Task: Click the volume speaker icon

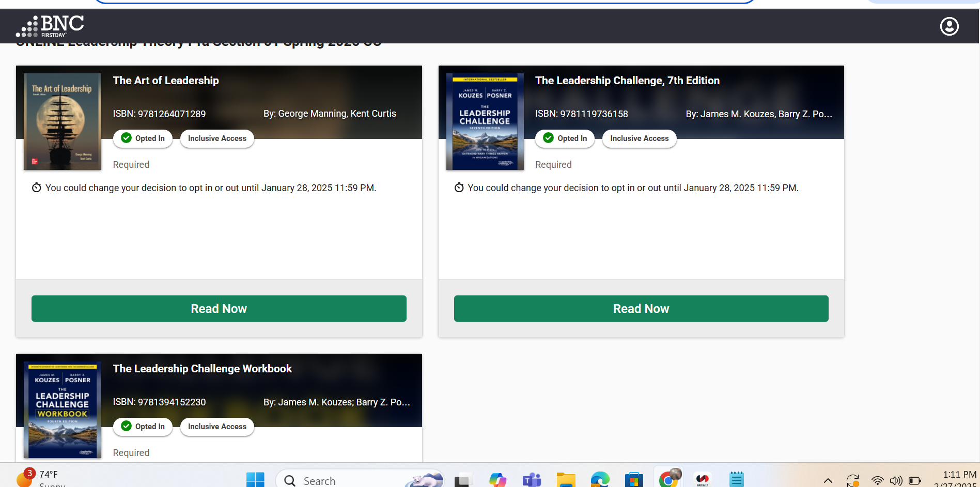Action: 896,481
